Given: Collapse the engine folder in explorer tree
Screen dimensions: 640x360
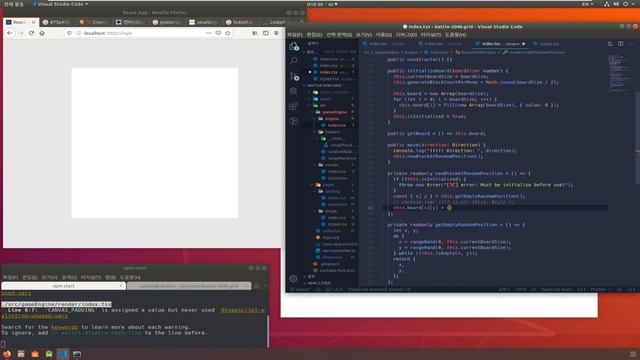Looking at the screenshot, I should tap(332, 119).
